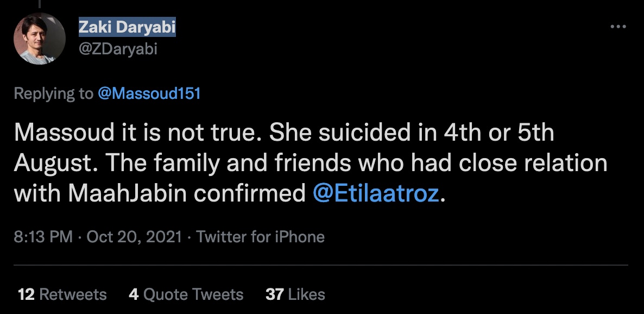This screenshot has height=314, width=644.
Task: View the 12 Retweets list
Action: [62, 294]
